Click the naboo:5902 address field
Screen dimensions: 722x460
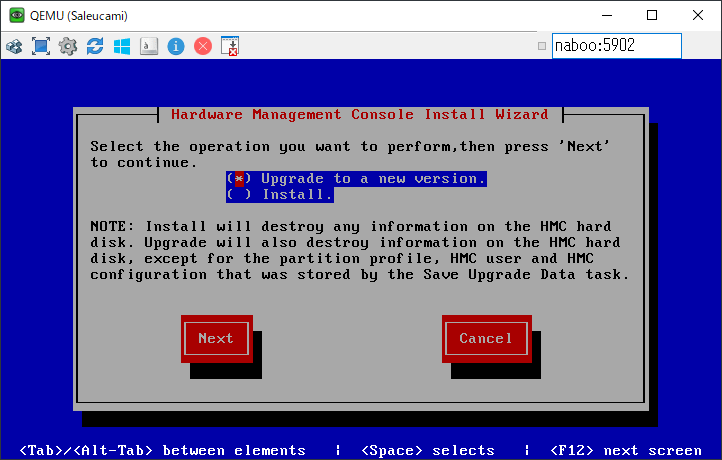click(617, 46)
